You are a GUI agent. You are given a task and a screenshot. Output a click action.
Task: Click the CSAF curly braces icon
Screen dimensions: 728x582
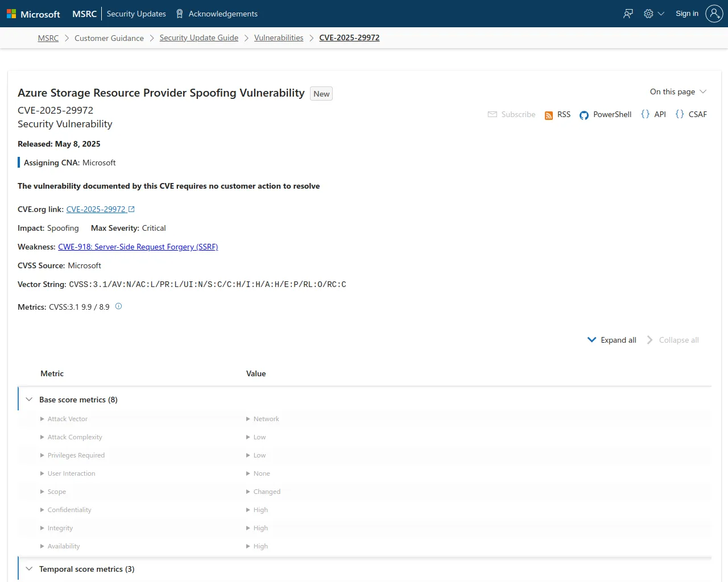[680, 114]
